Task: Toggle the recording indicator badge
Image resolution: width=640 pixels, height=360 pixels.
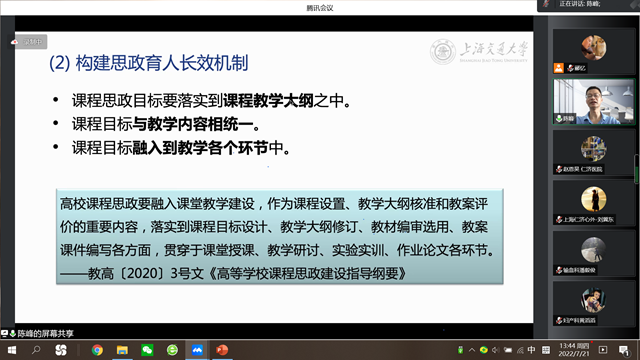Action: point(27,42)
